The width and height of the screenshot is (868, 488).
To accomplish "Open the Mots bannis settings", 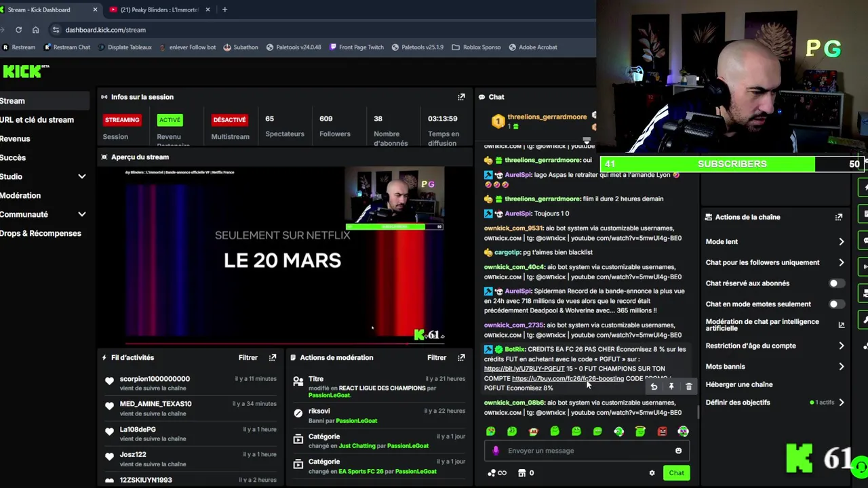I will coord(775,367).
